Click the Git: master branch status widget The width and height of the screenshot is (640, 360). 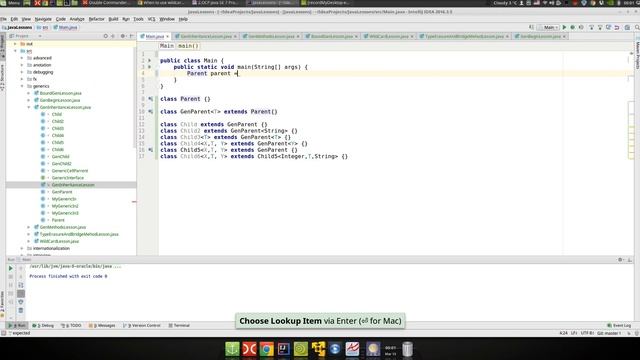(609, 333)
